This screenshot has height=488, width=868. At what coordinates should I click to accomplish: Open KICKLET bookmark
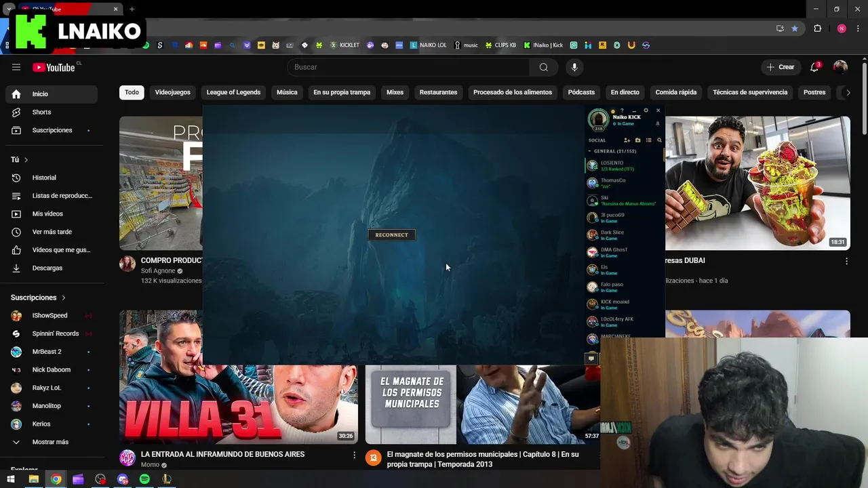345,45
